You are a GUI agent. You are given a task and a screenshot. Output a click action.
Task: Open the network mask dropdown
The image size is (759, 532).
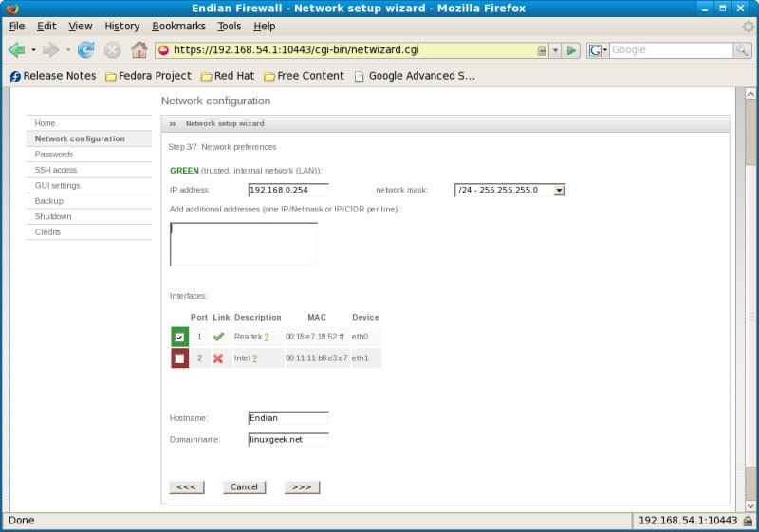tap(509, 190)
